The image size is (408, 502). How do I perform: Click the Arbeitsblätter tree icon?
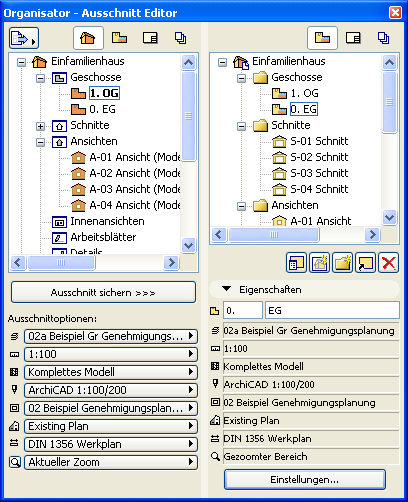[59, 238]
